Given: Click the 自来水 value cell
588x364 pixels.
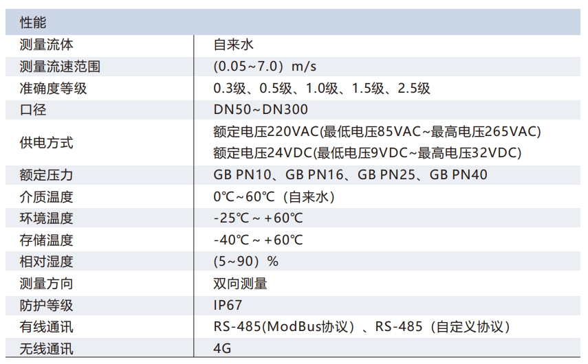Looking at the screenshot, I should (x=234, y=45).
